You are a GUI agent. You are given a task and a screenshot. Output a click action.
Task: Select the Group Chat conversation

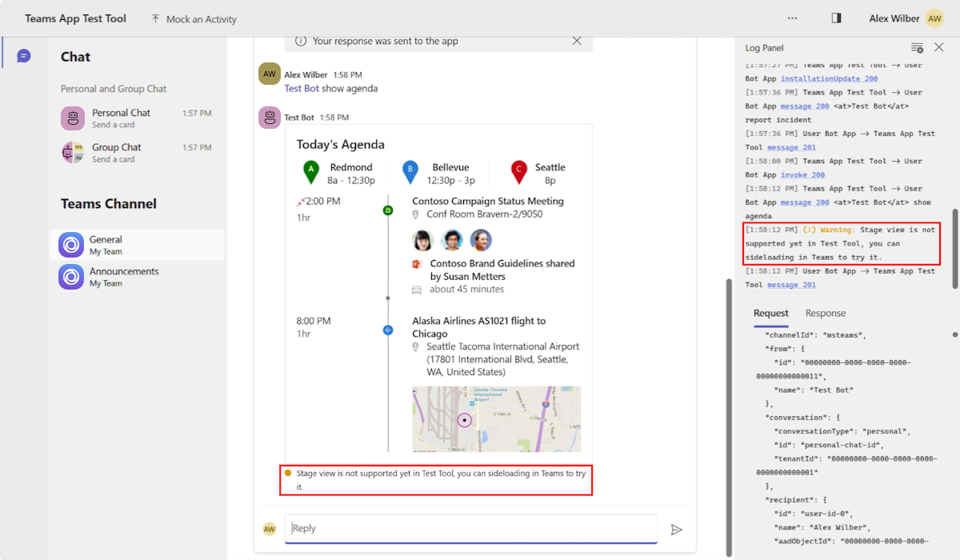coord(137,153)
